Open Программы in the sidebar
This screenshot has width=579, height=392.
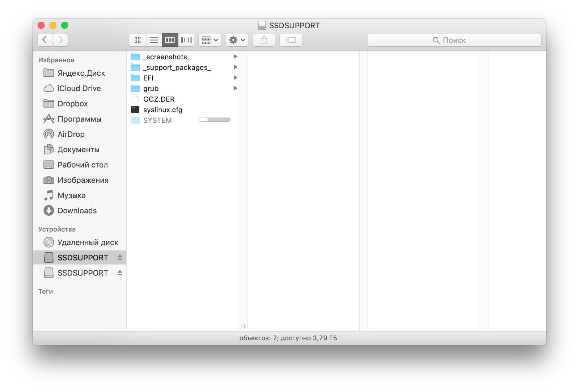(80, 119)
